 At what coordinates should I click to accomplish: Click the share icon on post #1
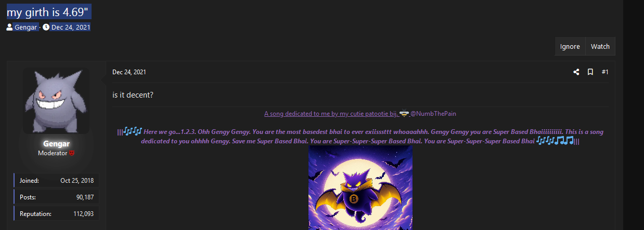click(576, 72)
